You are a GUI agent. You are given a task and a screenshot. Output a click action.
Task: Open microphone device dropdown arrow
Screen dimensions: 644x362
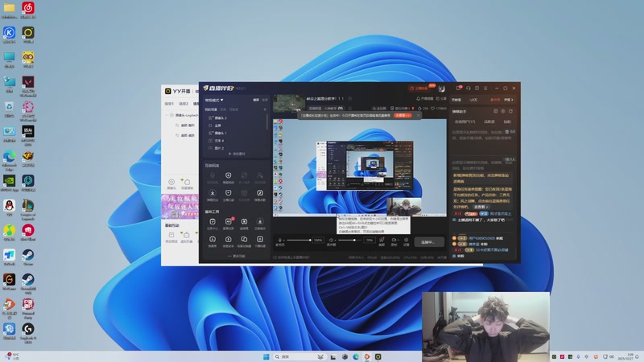[284, 240]
